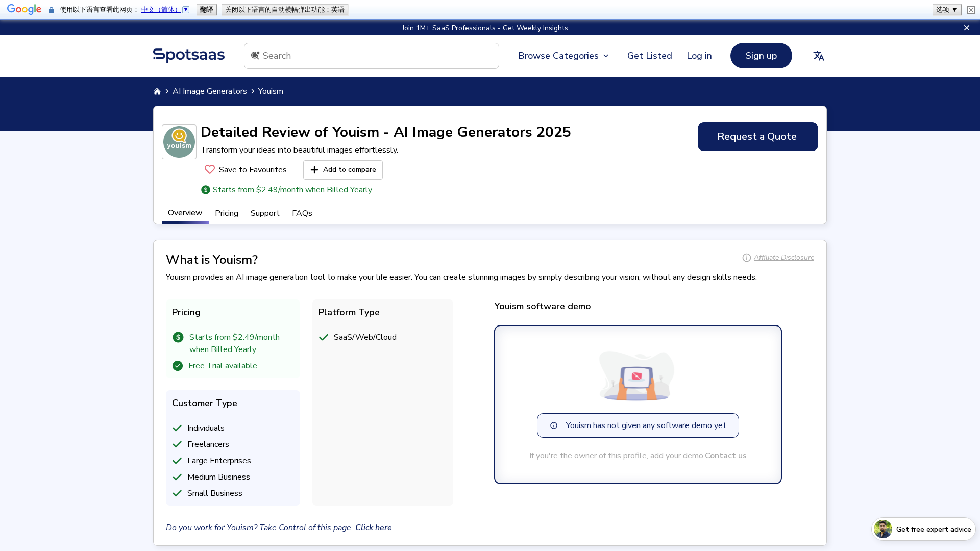Click the Youism logo thumbnail

coord(179,142)
